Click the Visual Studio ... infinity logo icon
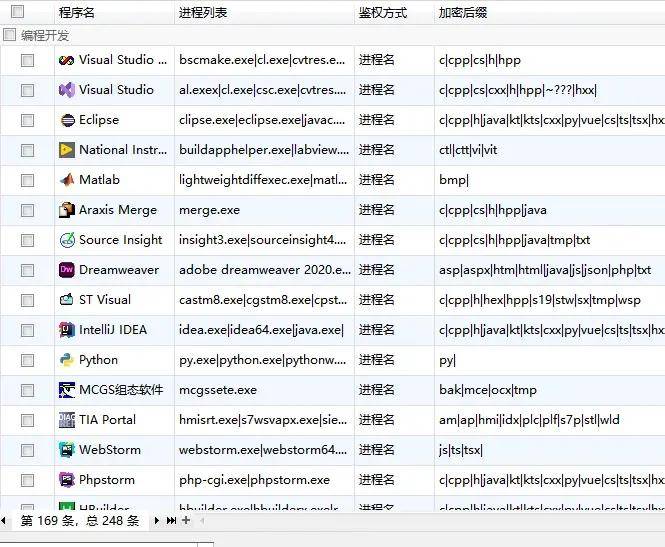The width and height of the screenshot is (665, 547). 67,61
